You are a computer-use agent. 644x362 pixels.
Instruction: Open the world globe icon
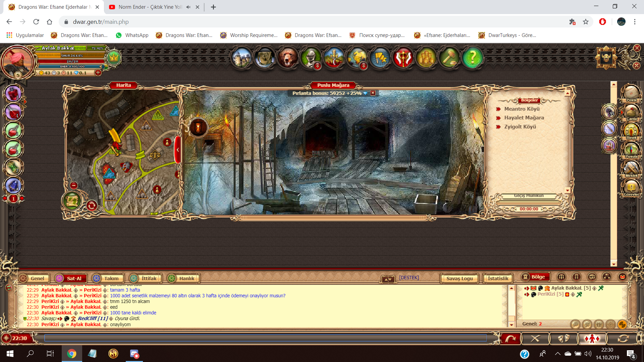click(x=357, y=58)
